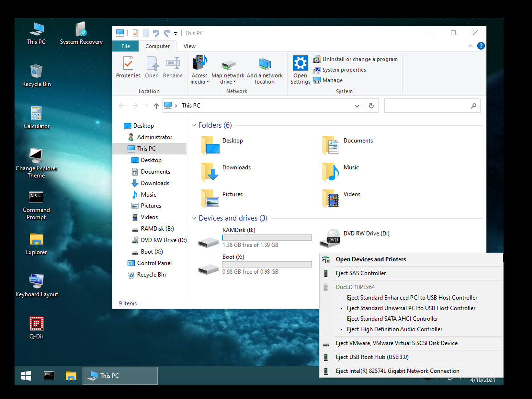Choose Open Devices and Printers

[411, 259]
